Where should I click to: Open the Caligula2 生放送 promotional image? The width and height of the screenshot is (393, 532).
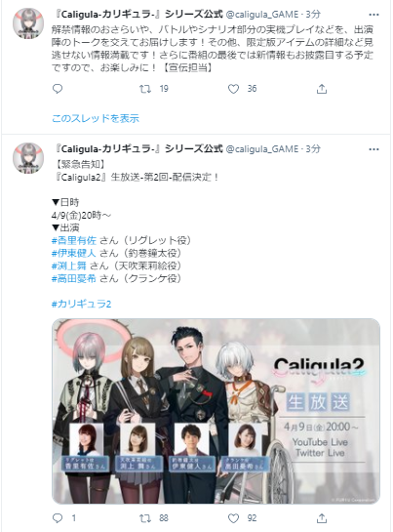pyautogui.click(x=216, y=411)
